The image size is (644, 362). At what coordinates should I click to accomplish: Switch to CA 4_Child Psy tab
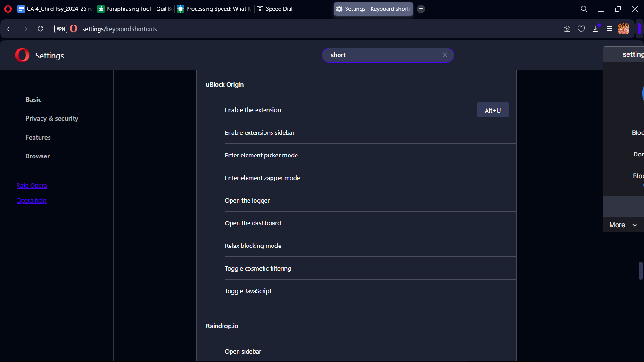pyautogui.click(x=55, y=9)
